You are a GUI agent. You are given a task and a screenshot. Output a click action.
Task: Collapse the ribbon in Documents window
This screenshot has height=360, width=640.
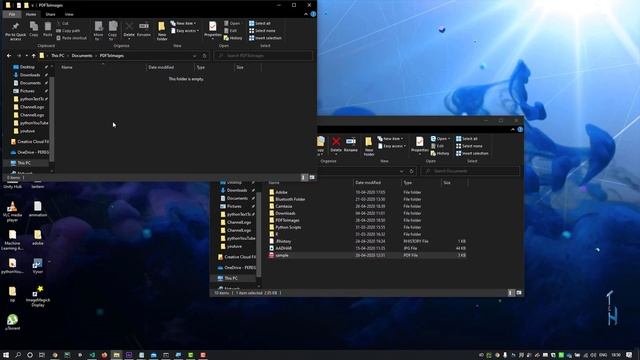[x=513, y=129]
